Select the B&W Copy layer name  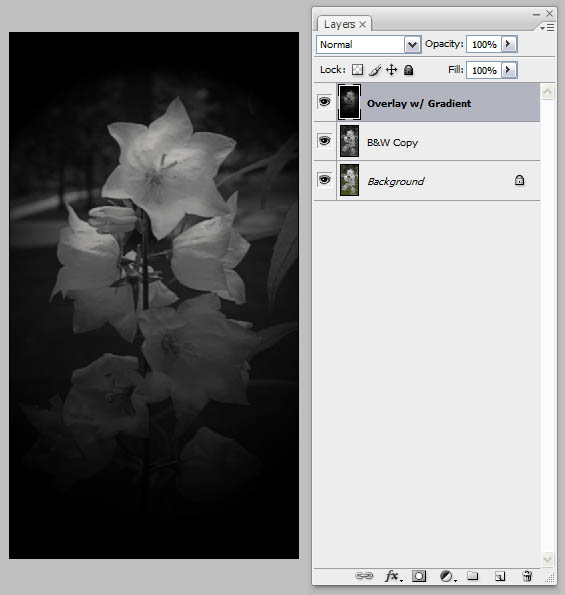point(392,143)
